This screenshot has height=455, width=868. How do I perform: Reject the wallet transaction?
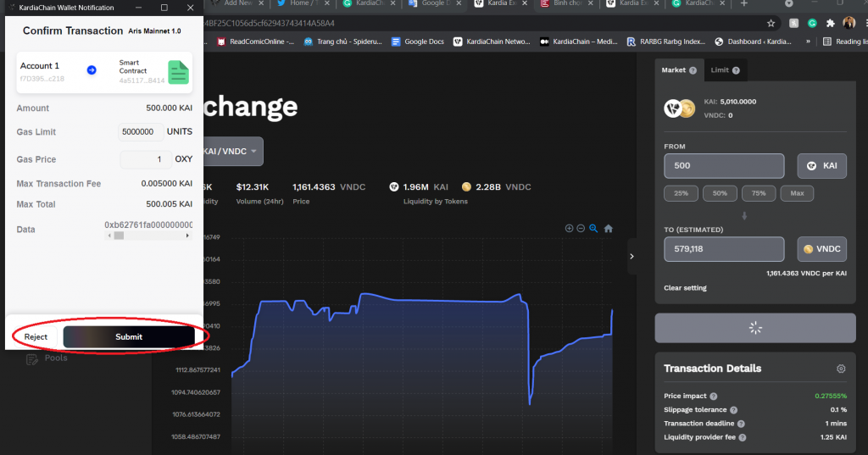[36, 336]
